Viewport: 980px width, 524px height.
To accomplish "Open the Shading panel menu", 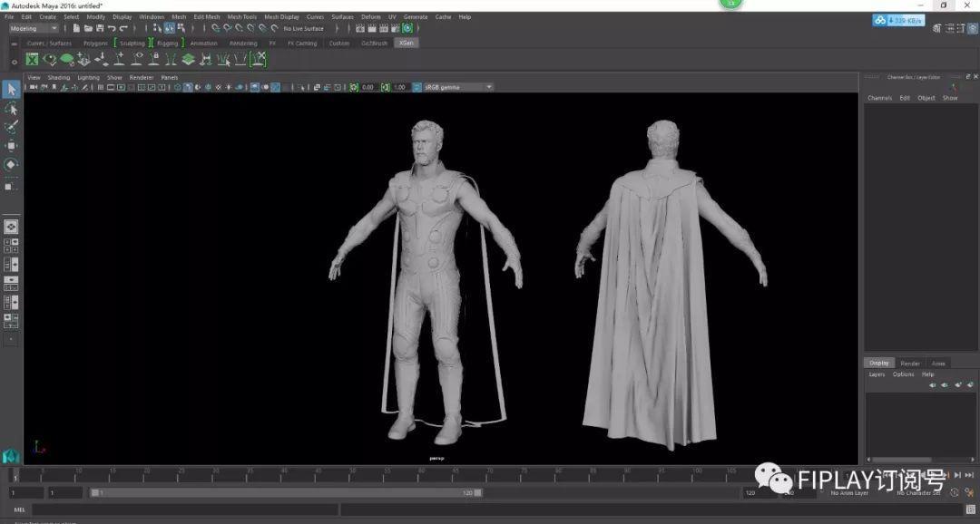I will pyautogui.click(x=59, y=78).
